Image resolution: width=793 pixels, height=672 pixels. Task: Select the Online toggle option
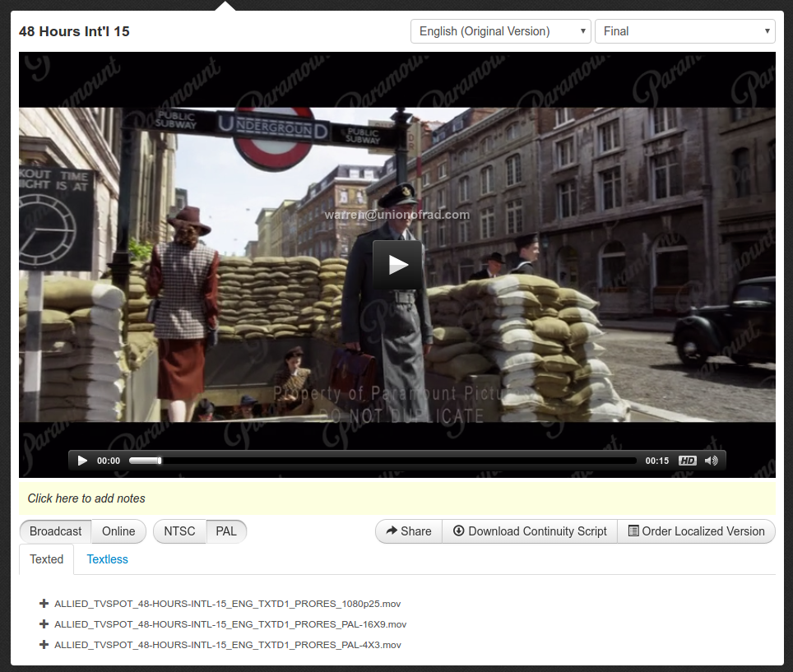[118, 531]
